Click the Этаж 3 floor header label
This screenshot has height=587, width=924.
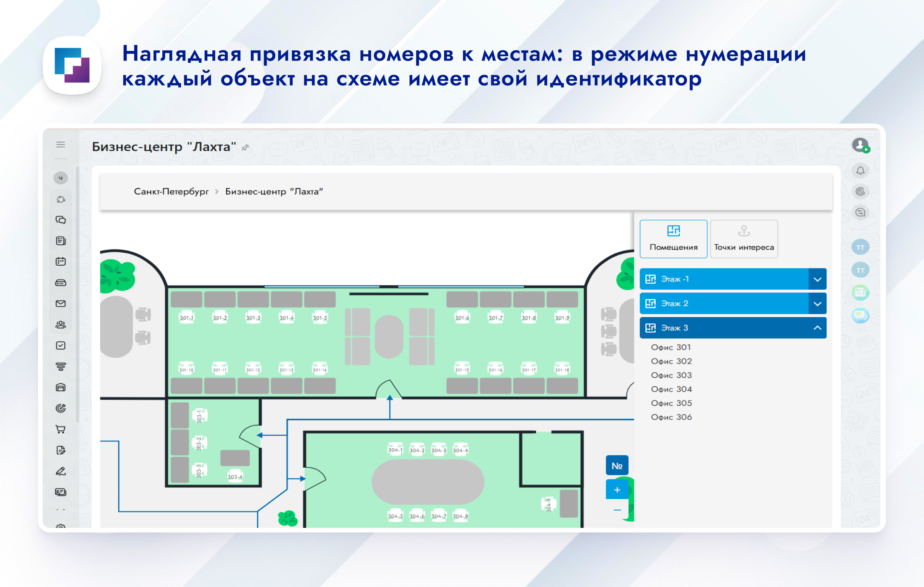coord(675,328)
